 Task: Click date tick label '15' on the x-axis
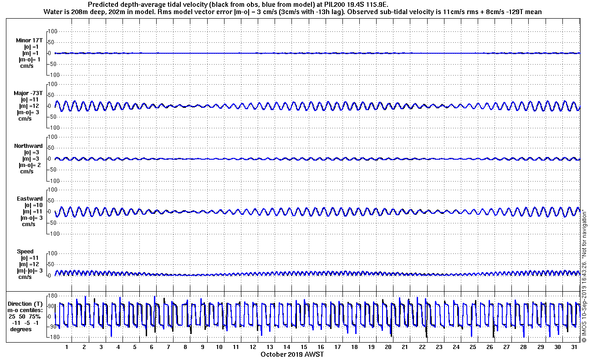point(304,347)
